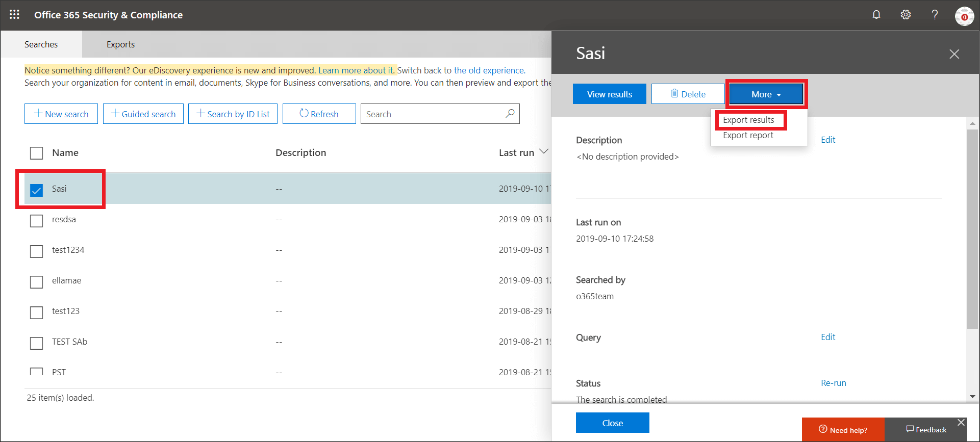Switch to the Exports tab
Screen dimensions: 980x442
120,44
